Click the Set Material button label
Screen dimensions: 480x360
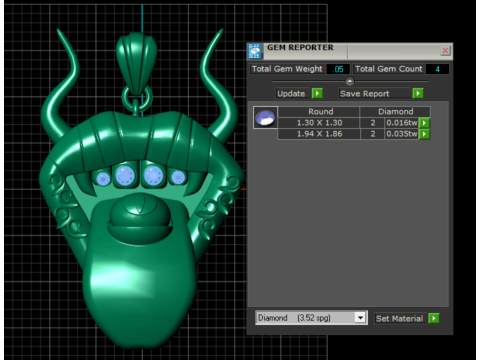click(399, 319)
